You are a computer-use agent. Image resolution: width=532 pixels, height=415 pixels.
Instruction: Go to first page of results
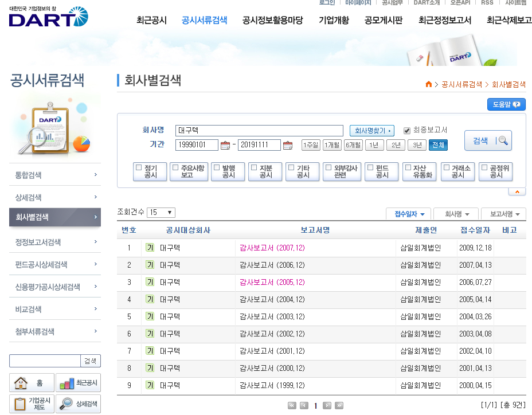coord(292,405)
